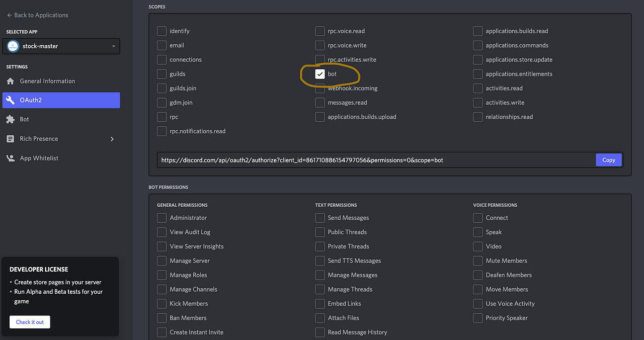Enable the Speak voice permission
Screen dimensions: 644x340
click(478, 232)
